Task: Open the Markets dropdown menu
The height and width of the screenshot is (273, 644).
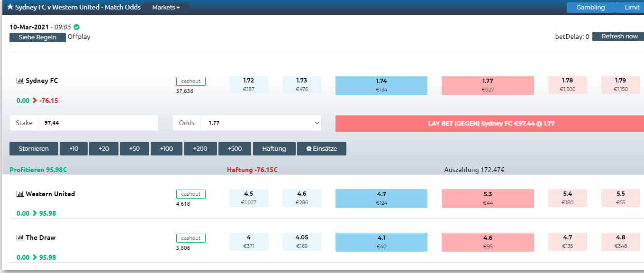Action: pyautogui.click(x=166, y=8)
